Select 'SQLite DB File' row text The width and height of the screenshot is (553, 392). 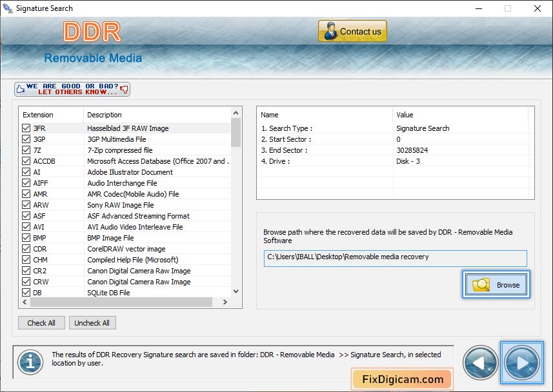pos(108,293)
